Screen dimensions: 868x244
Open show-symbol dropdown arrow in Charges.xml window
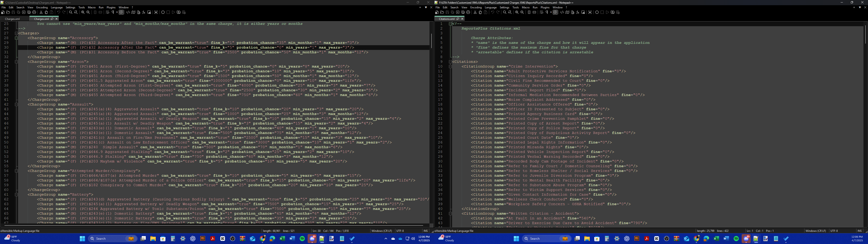(x=117, y=12)
